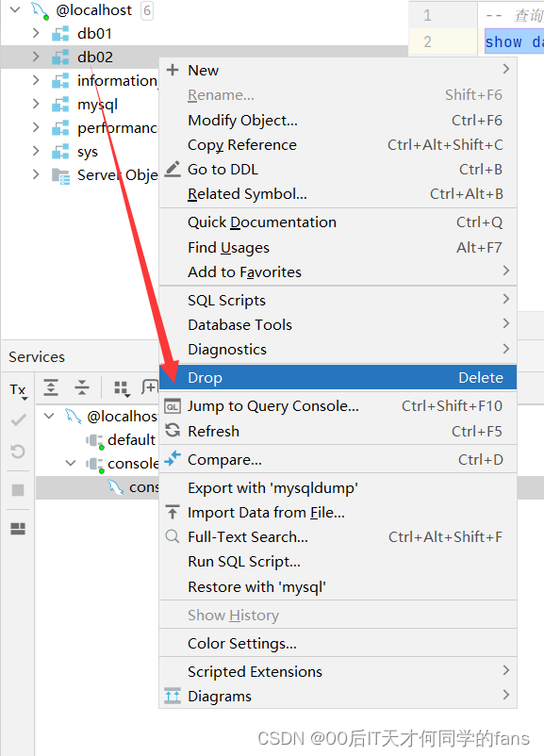Click Expand All icon in Services toolbar
Viewport: 544px width, 756px height.
click(x=51, y=387)
